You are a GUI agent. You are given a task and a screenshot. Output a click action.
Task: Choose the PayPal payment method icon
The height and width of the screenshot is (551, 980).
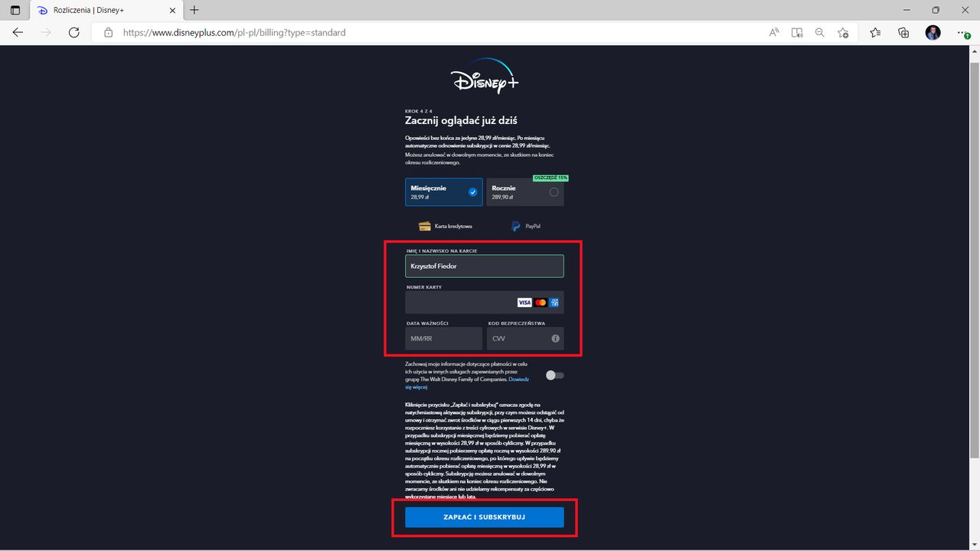click(515, 226)
